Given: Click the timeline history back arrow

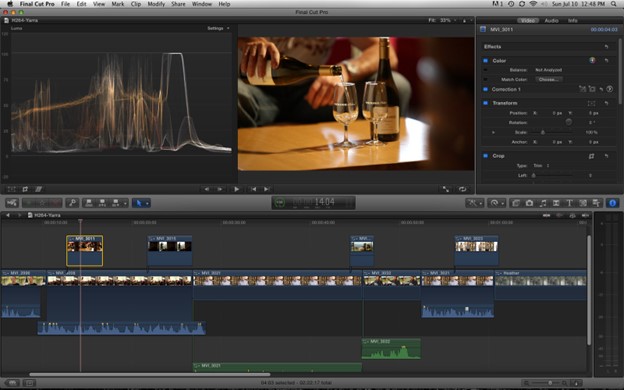Looking at the screenshot, I should click(8, 215).
